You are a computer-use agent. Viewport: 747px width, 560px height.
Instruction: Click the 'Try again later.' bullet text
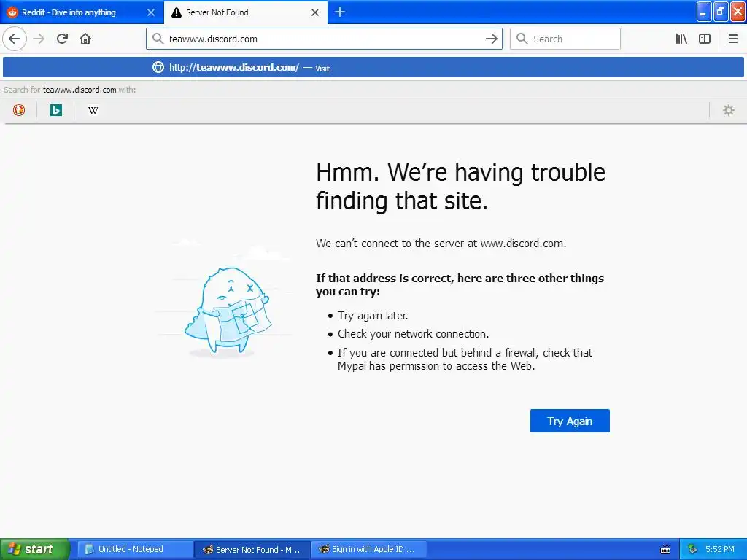(x=373, y=316)
